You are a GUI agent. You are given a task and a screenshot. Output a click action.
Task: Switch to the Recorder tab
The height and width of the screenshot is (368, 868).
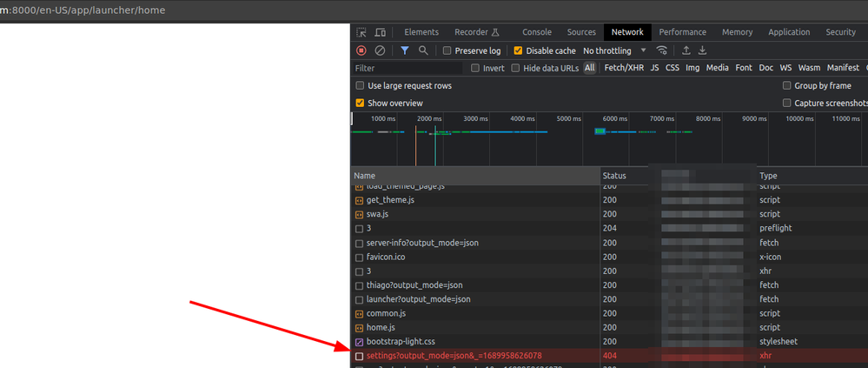tap(477, 32)
